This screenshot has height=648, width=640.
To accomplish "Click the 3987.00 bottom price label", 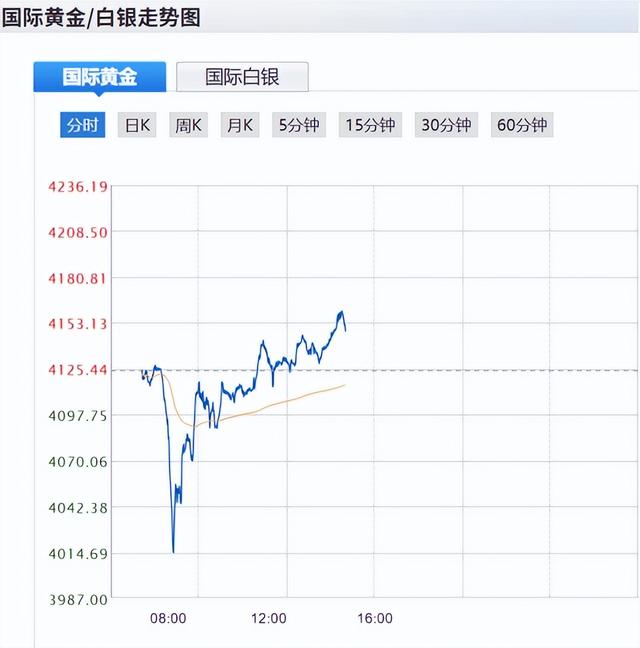I will [x=77, y=599].
